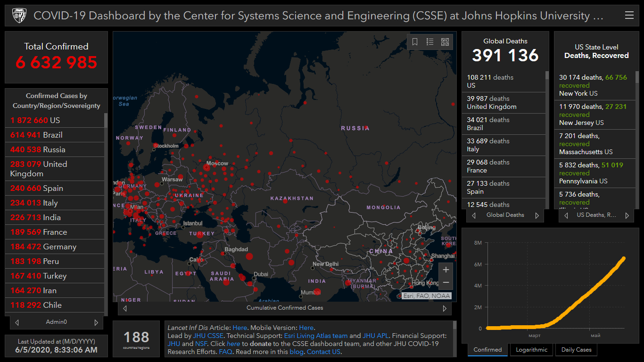Select Brazil in confirmed cases list
The height and width of the screenshot is (362, 644).
click(52, 135)
